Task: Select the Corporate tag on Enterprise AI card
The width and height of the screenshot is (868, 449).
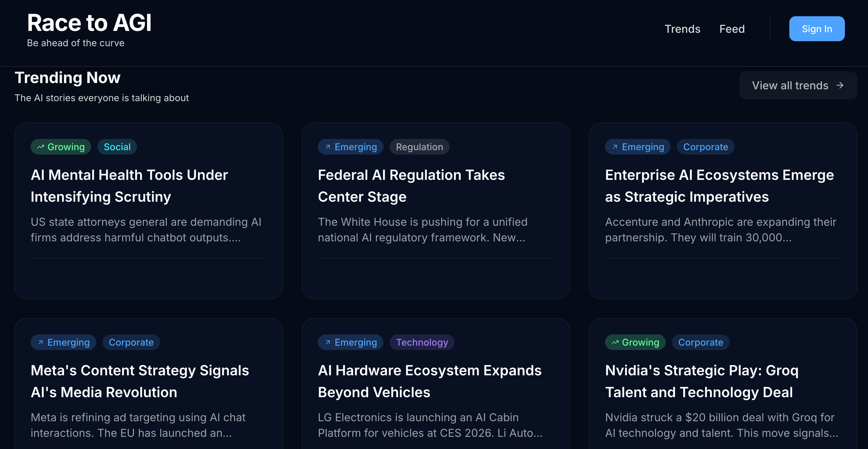Action: (x=705, y=147)
